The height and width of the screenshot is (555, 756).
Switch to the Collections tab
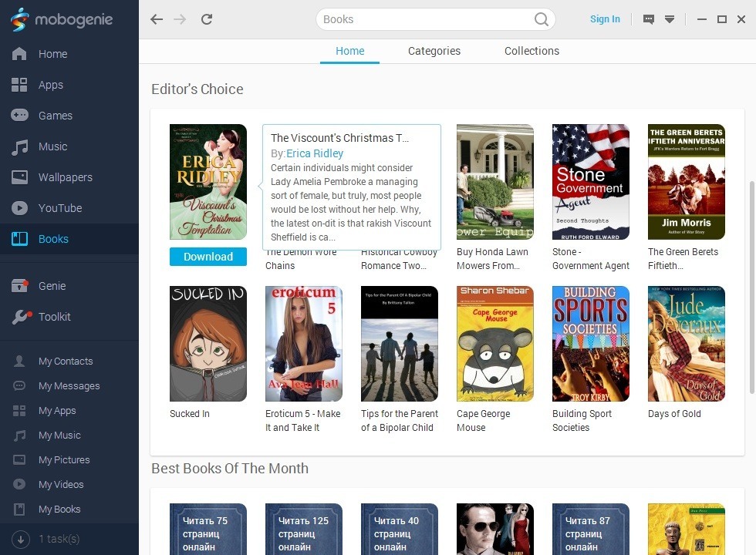[x=532, y=51]
